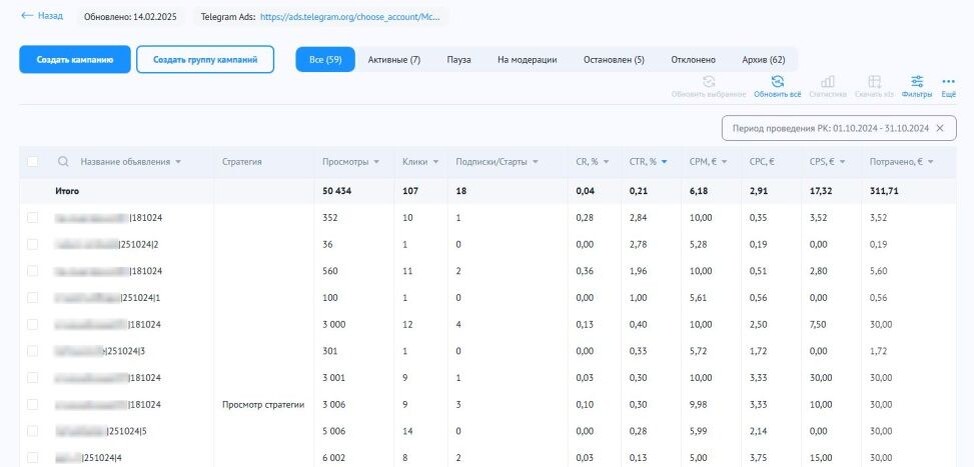
Task: Select the Все (59) tab
Action: click(325, 60)
